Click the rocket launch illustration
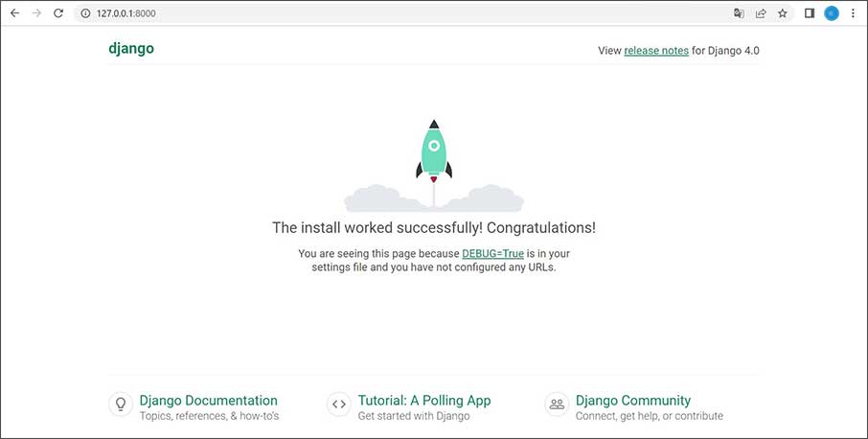Image resolution: width=868 pixels, height=439 pixels. pos(434,166)
